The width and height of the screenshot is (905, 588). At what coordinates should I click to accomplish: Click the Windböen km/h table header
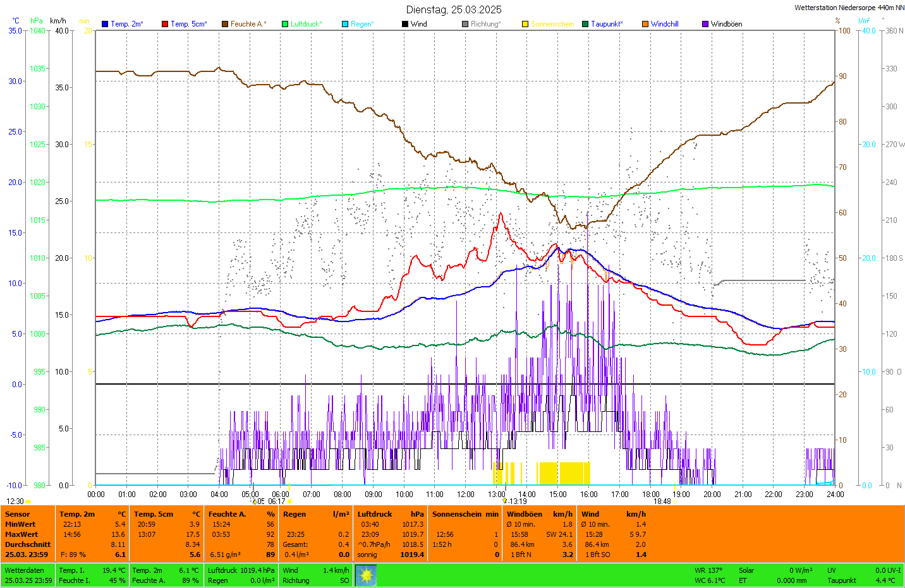coord(540,514)
